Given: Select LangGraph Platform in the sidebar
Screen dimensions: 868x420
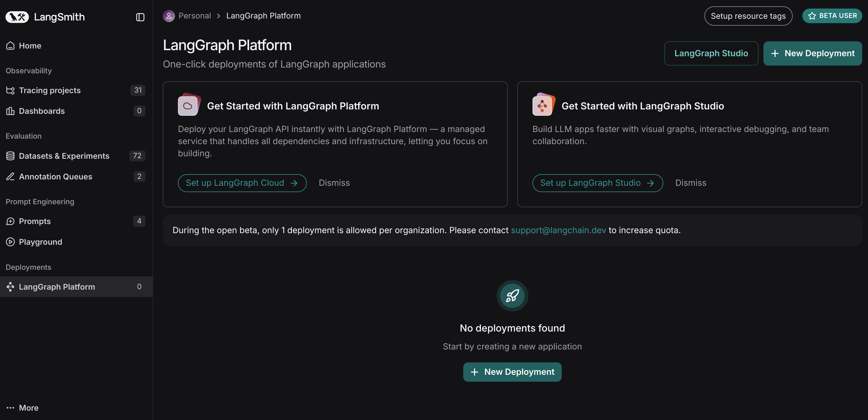Looking at the screenshot, I should pos(76,287).
